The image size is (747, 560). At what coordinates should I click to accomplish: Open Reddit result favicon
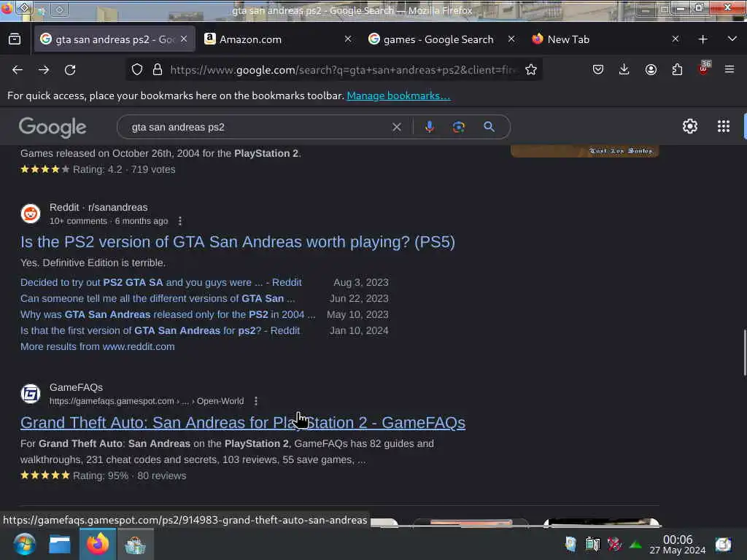point(31,214)
